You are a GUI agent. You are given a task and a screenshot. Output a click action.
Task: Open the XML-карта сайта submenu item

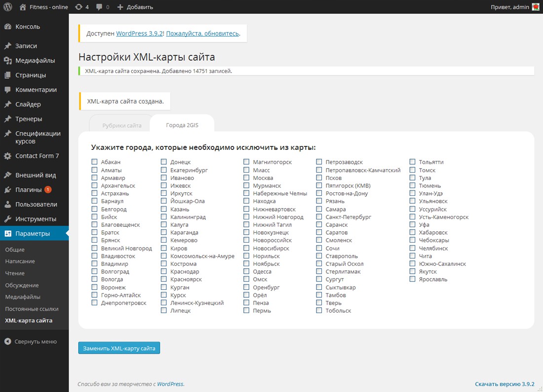(x=29, y=321)
